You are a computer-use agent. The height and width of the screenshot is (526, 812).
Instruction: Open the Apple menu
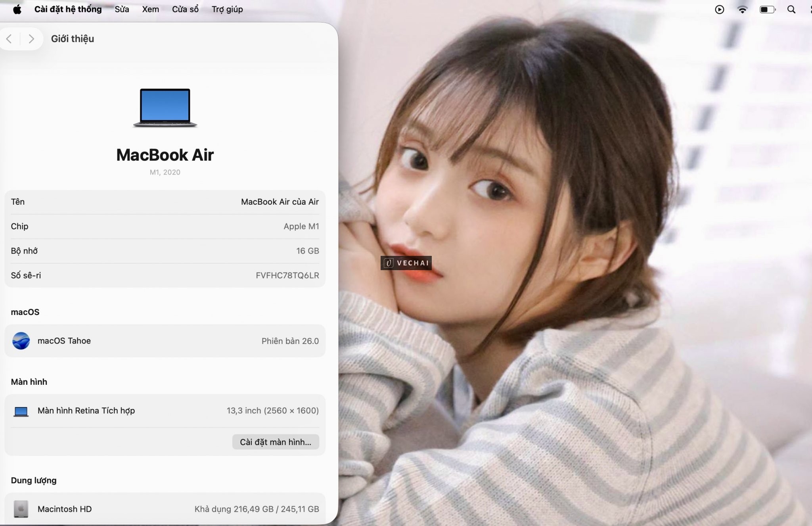pos(17,10)
